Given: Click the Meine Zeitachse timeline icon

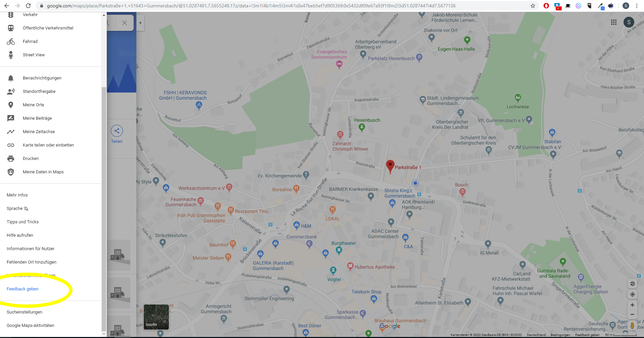Looking at the screenshot, I should click(11, 132).
